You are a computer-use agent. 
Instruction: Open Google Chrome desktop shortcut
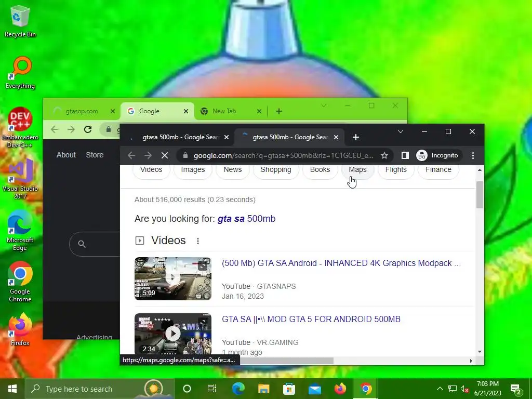point(20,282)
